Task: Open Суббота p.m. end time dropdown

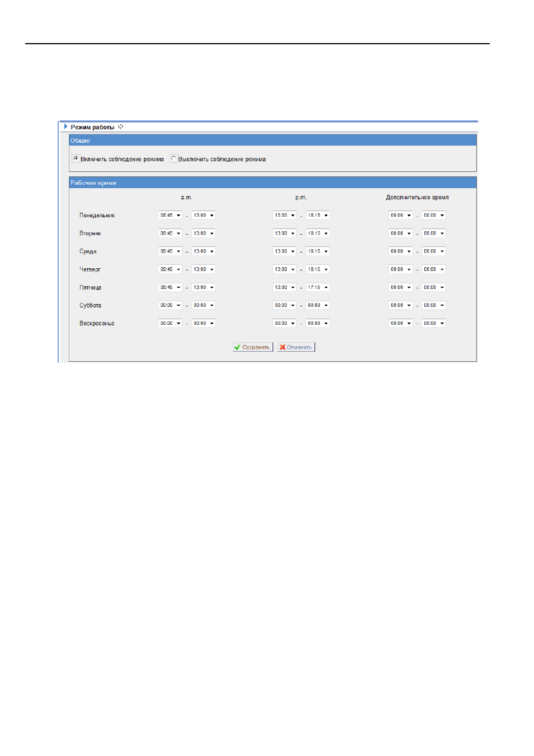Action: tap(317, 305)
